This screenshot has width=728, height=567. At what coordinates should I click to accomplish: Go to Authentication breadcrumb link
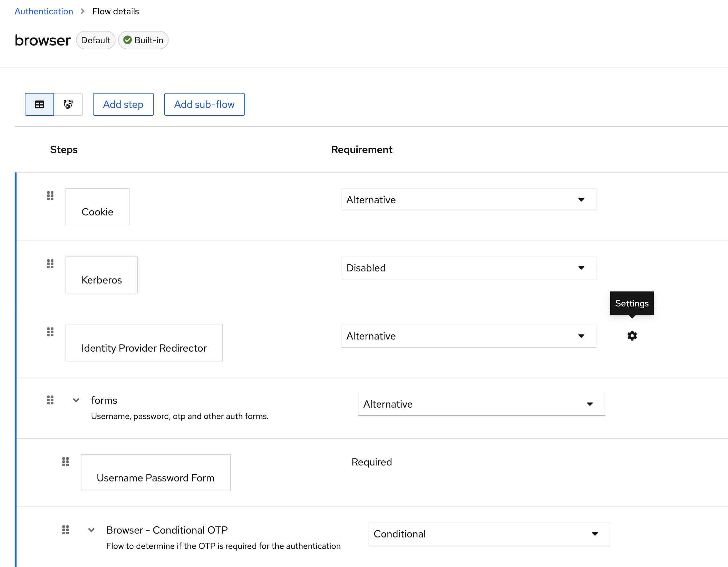(44, 11)
